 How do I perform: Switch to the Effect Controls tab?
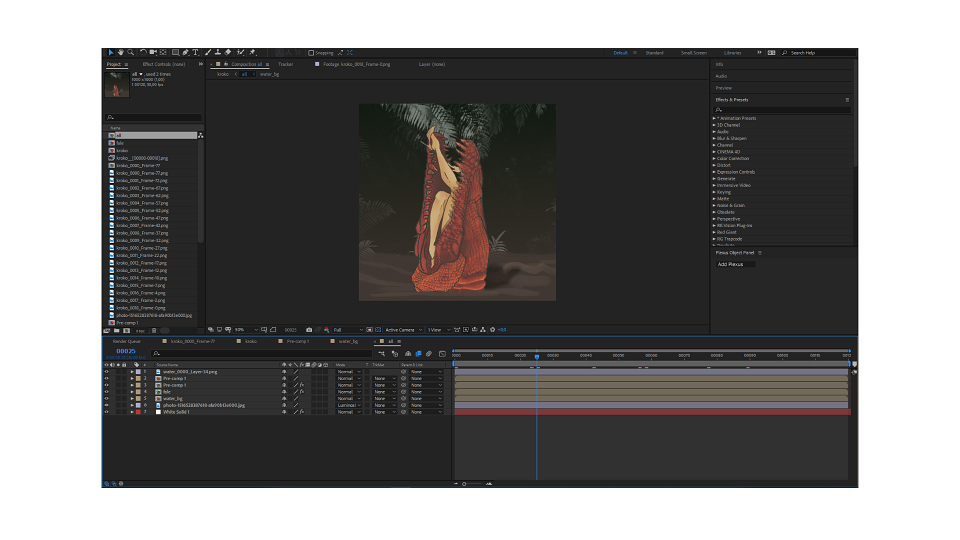163,64
